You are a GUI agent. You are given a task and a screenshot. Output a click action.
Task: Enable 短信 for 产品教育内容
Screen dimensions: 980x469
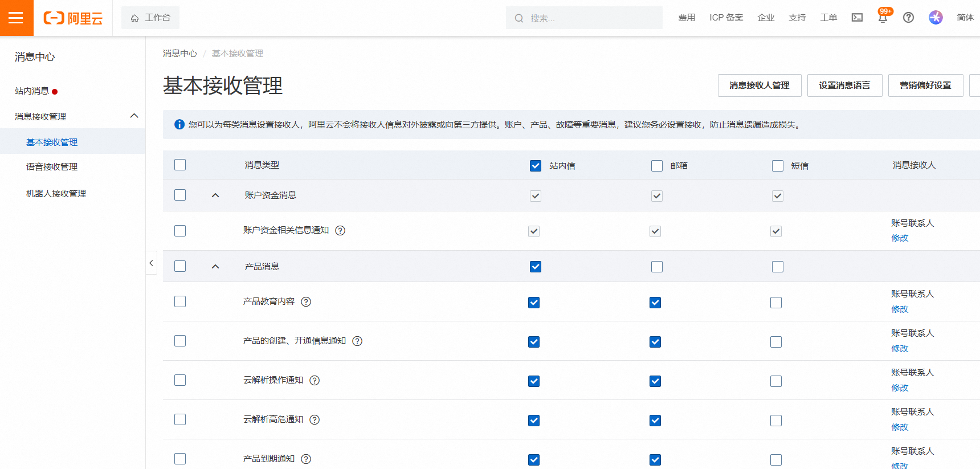[x=776, y=303]
